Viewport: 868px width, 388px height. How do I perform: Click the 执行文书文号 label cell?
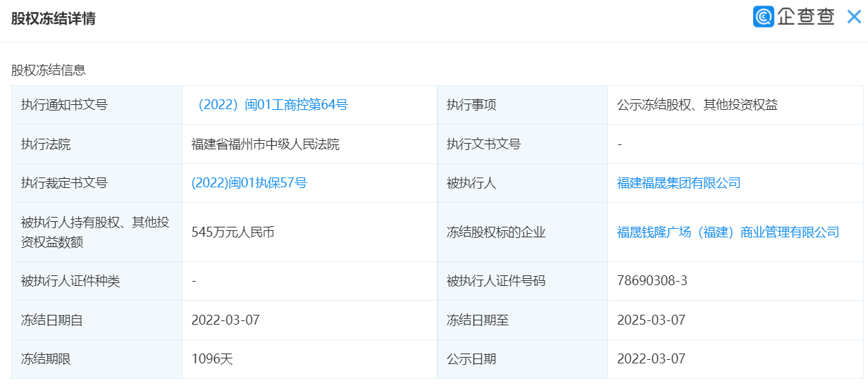click(x=523, y=144)
